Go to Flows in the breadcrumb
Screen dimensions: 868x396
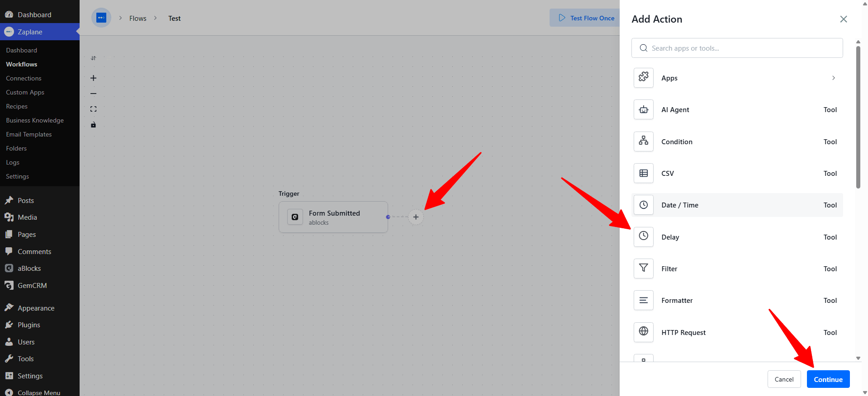pos(138,18)
